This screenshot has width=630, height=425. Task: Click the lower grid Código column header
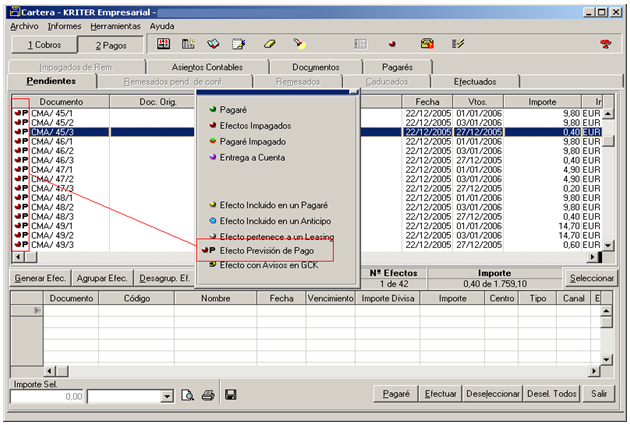pyautogui.click(x=137, y=298)
